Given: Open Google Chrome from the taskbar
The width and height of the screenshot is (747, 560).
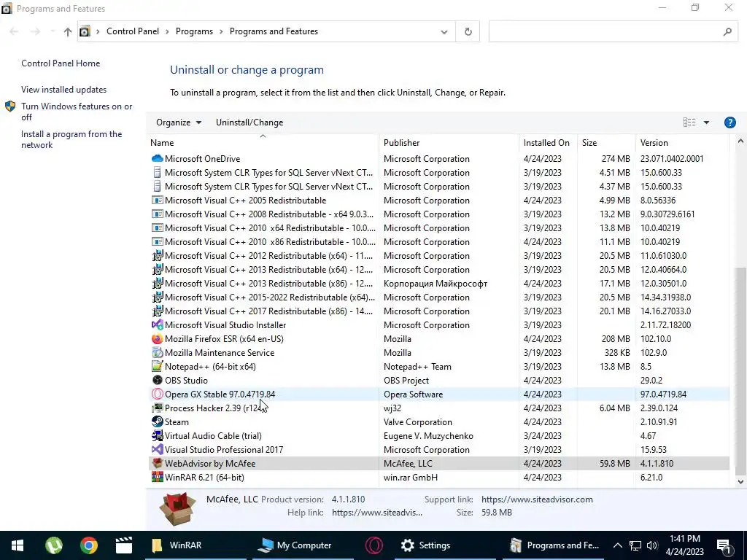Looking at the screenshot, I should [88, 545].
